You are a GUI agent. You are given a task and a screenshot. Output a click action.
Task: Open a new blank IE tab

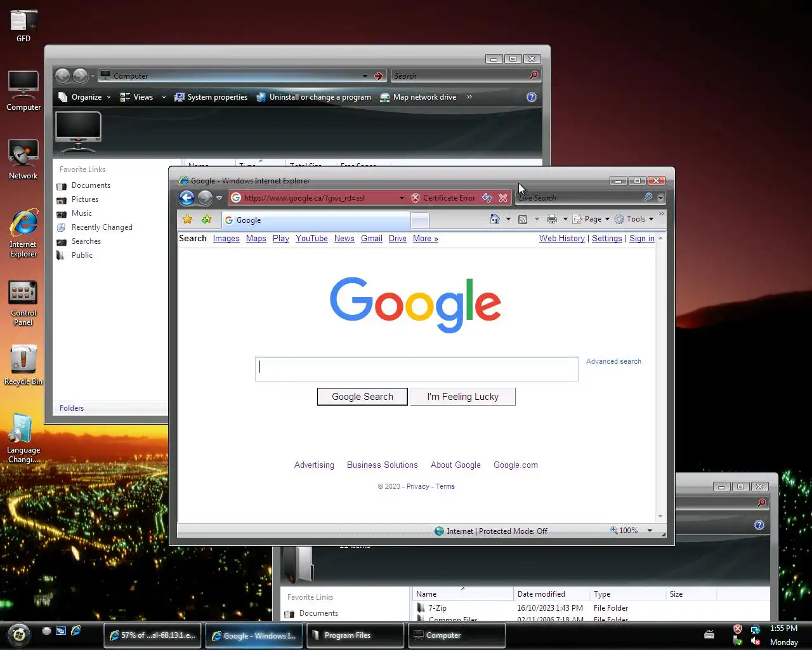420,221
